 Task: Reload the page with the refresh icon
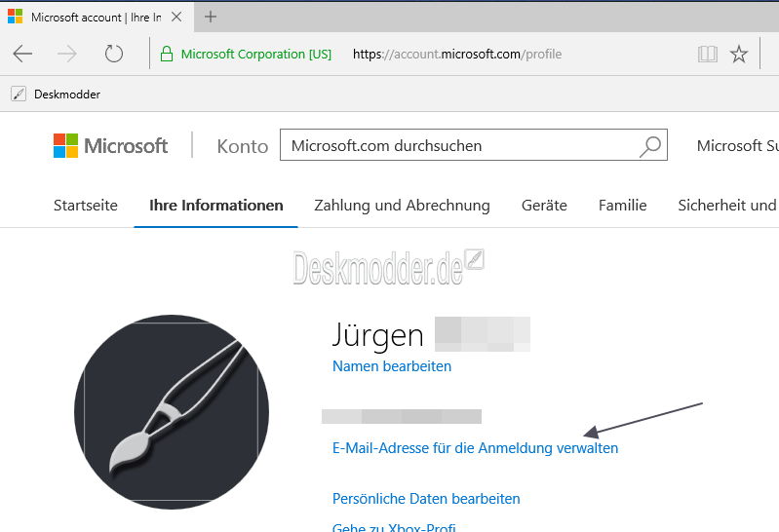(x=114, y=54)
